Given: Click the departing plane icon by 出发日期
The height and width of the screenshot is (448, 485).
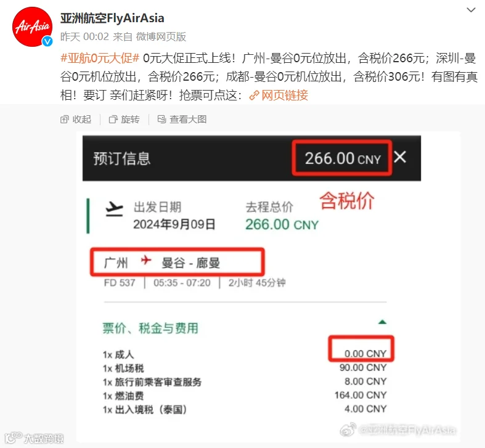Looking at the screenshot, I should (114, 209).
